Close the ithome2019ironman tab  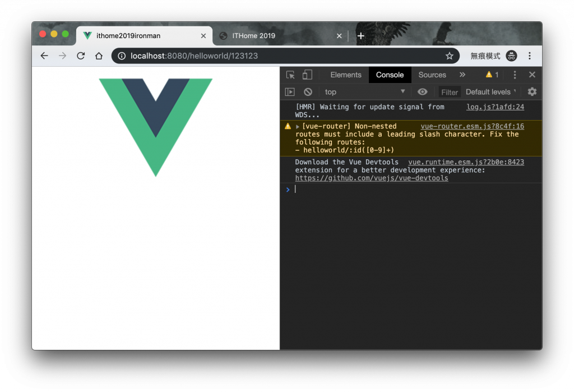pos(203,36)
